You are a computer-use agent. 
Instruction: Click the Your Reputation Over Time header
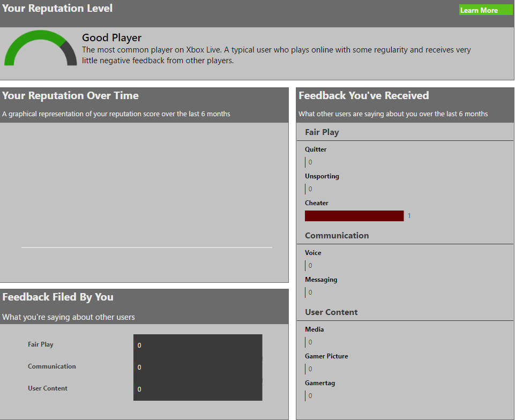[70, 95]
